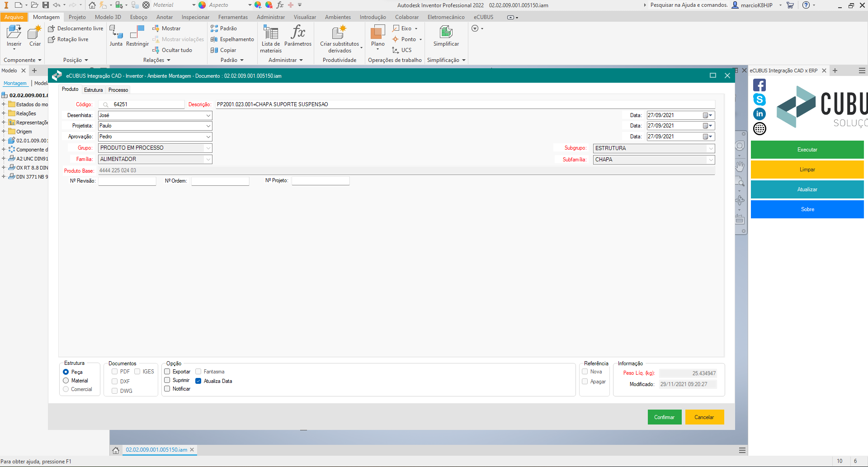Select the Restringir tool
The width and height of the screenshot is (868, 467).
tap(137, 36)
